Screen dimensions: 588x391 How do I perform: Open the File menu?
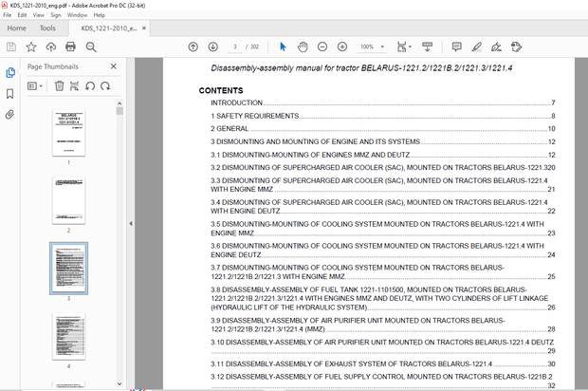pos(8,15)
